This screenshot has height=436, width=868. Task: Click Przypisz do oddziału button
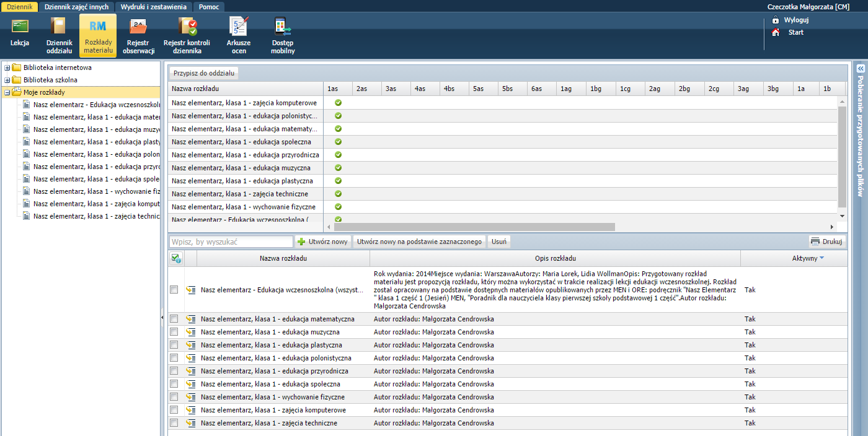pyautogui.click(x=204, y=73)
